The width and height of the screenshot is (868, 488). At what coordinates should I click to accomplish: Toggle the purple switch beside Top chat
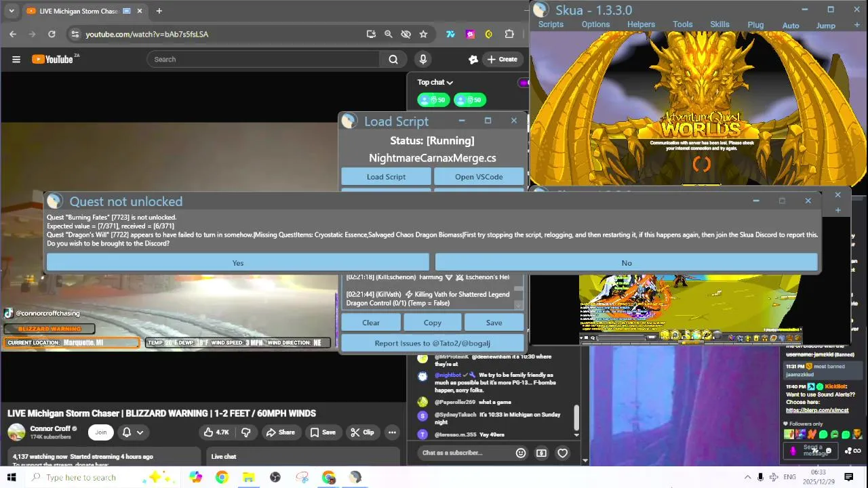coord(524,83)
